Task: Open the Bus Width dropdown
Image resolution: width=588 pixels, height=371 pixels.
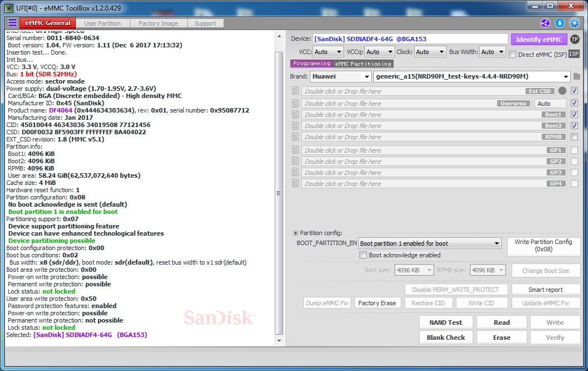Action: tap(492, 52)
